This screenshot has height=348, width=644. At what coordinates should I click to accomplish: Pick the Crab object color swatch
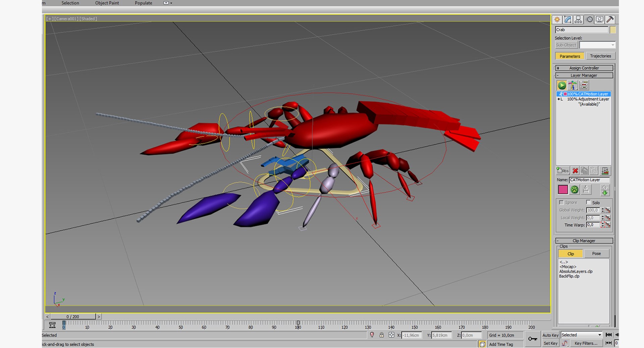pos(613,30)
